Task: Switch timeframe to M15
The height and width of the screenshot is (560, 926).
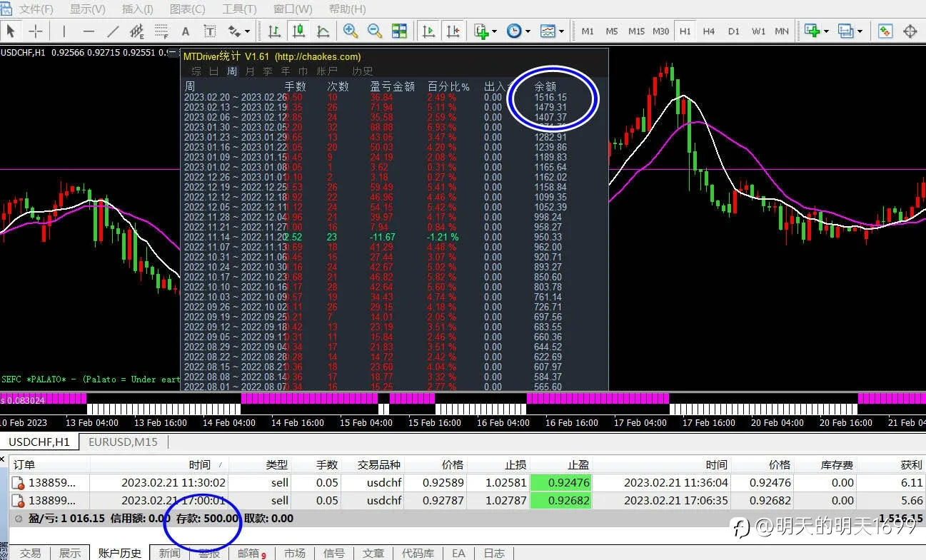Action: [636, 31]
